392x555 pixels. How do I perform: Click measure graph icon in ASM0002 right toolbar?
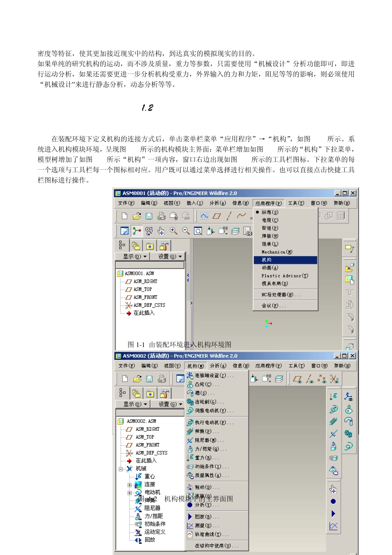click(x=333, y=526)
